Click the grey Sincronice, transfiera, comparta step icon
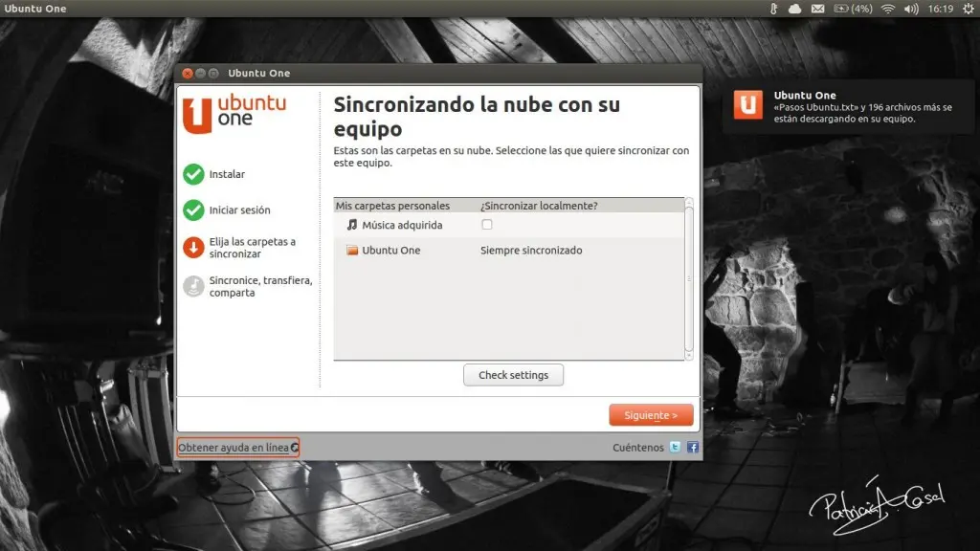Viewport: 980px width, 551px height. click(193, 286)
